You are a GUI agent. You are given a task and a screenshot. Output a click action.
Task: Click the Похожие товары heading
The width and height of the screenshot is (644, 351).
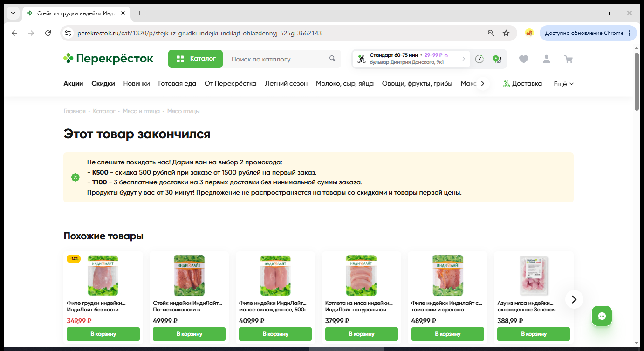(x=103, y=236)
